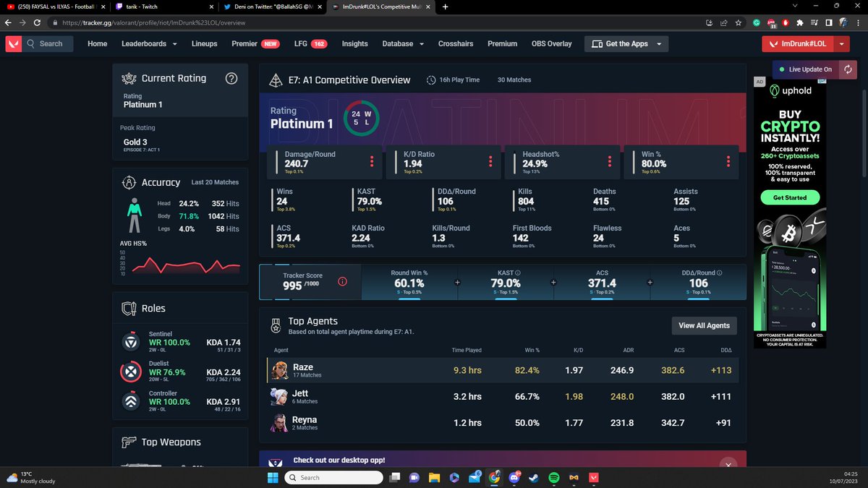
Task: Click the Headshot% three-dot options icon
Action: [x=610, y=161]
